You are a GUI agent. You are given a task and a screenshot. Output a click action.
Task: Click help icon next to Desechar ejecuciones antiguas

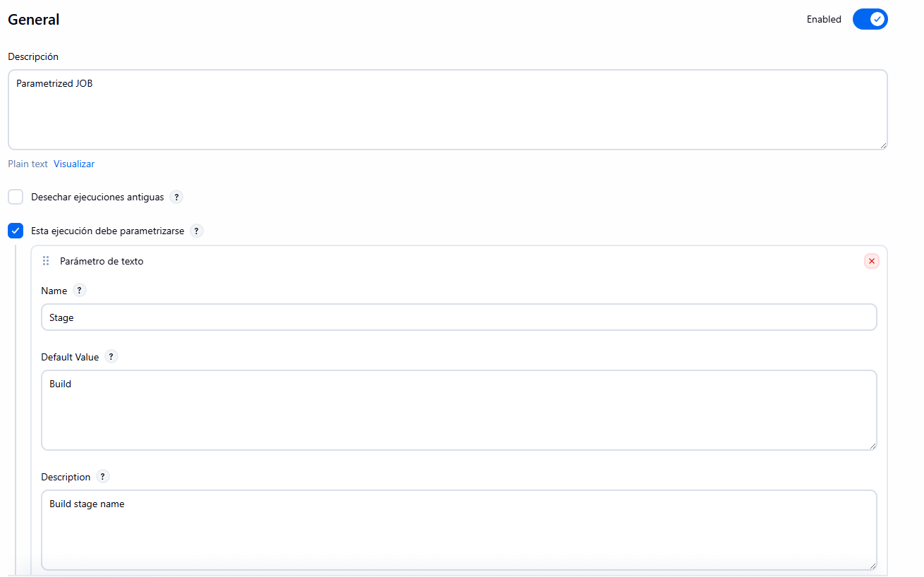pos(176,197)
